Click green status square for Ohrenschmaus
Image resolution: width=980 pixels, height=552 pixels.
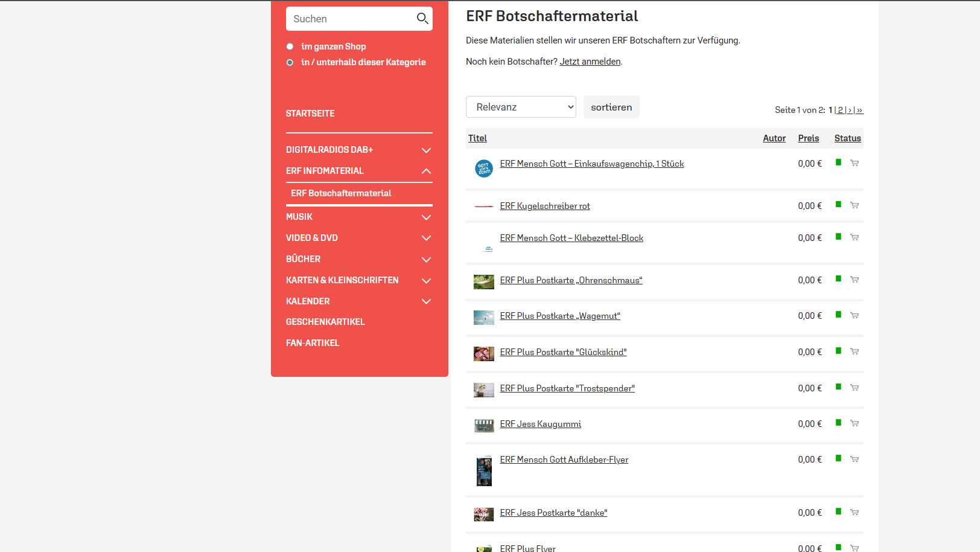(x=838, y=278)
